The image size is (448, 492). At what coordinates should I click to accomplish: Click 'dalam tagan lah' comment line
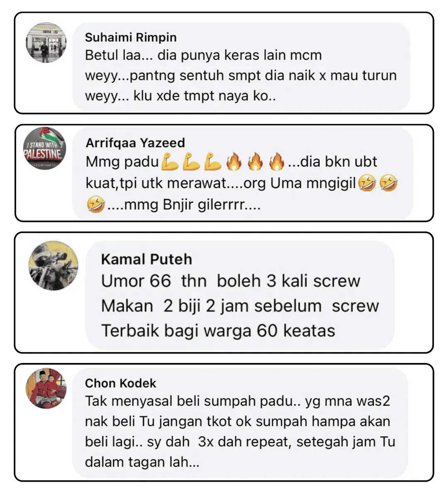[x=142, y=462]
